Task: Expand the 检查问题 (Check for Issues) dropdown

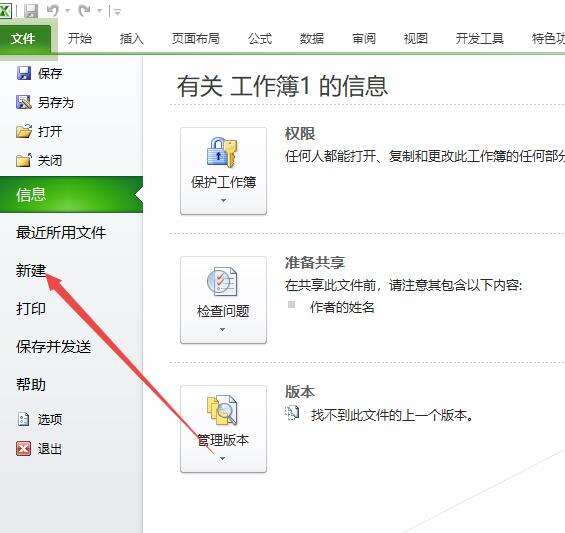Action: [x=223, y=329]
